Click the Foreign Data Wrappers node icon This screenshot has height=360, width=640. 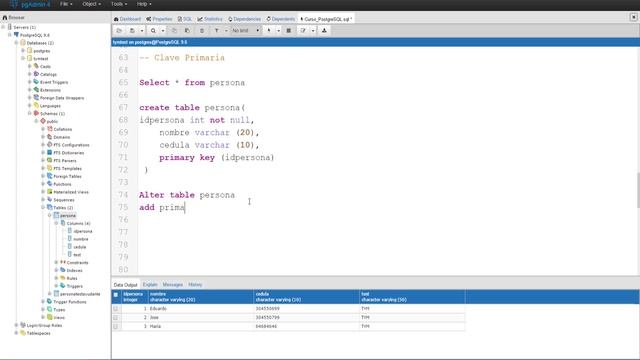(x=36, y=98)
